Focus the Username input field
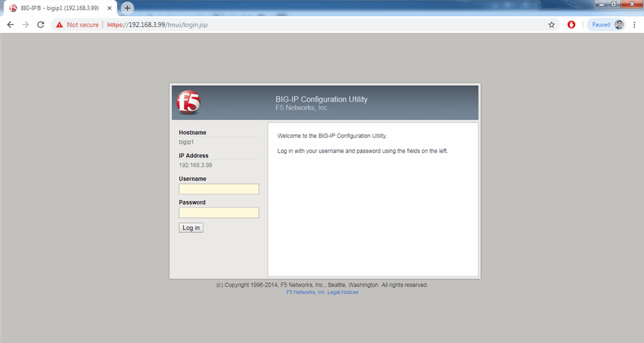The width and height of the screenshot is (644, 343). click(x=219, y=189)
